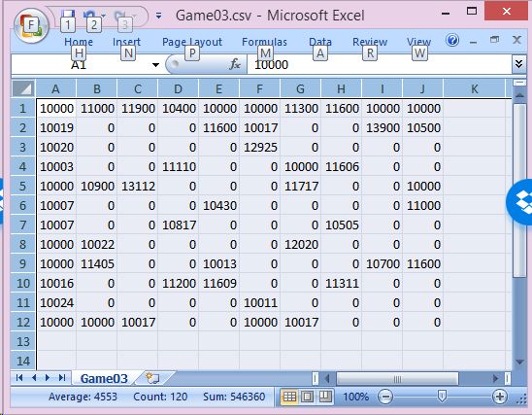Click horizontal scrollbar right arrow
Image resolution: width=532 pixels, height=415 pixels.
(x=495, y=378)
